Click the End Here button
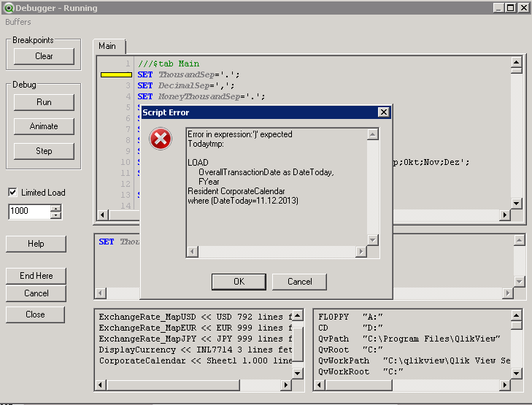Image resolution: width=532 pixels, height=405 pixels. point(36,276)
